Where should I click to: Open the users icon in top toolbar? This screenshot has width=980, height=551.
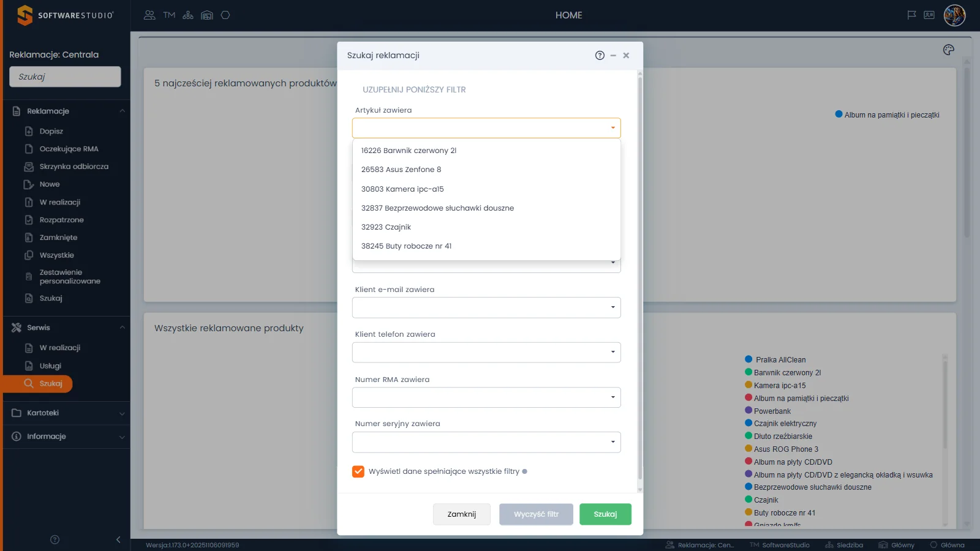click(149, 15)
